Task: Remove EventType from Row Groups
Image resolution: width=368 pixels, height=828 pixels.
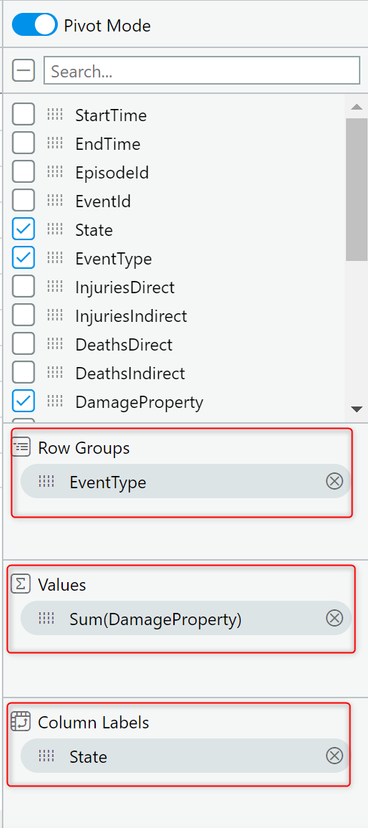Action: 334,481
